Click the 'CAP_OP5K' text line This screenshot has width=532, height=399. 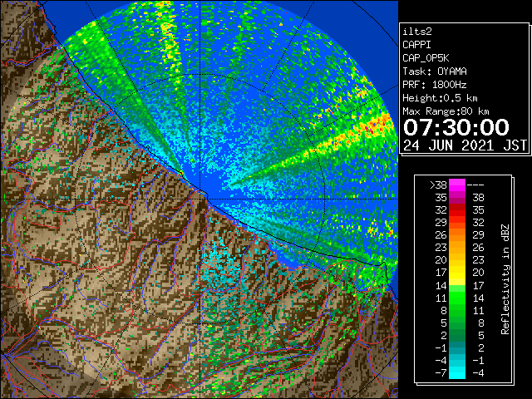(x=426, y=58)
